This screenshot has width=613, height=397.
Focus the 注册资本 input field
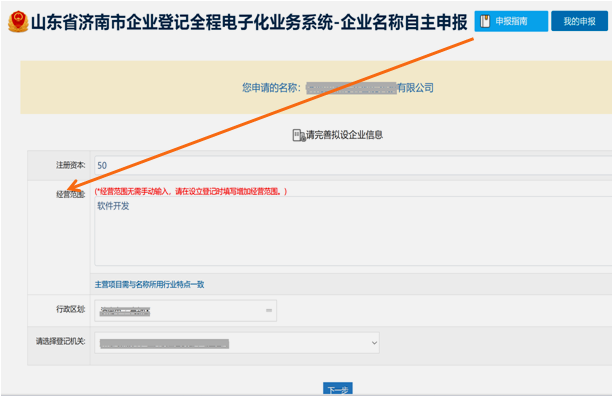coord(353,165)
